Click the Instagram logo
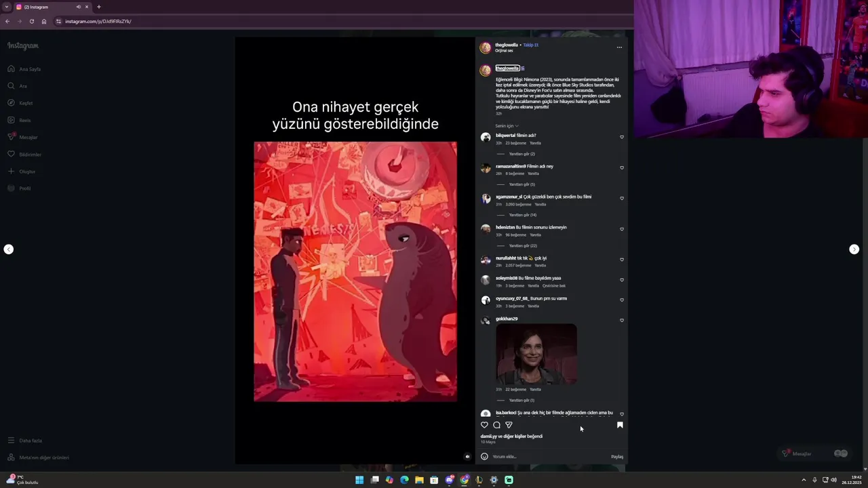 tap(23, 45)
